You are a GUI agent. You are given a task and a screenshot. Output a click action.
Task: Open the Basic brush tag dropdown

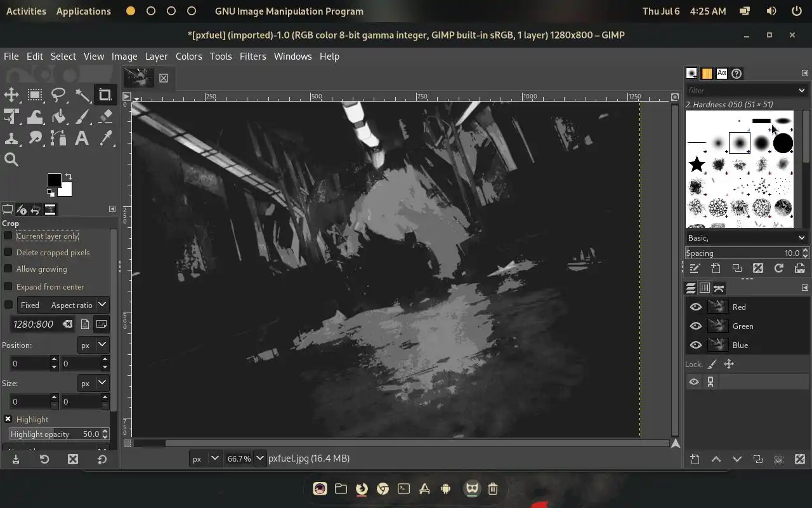(802, 237)
